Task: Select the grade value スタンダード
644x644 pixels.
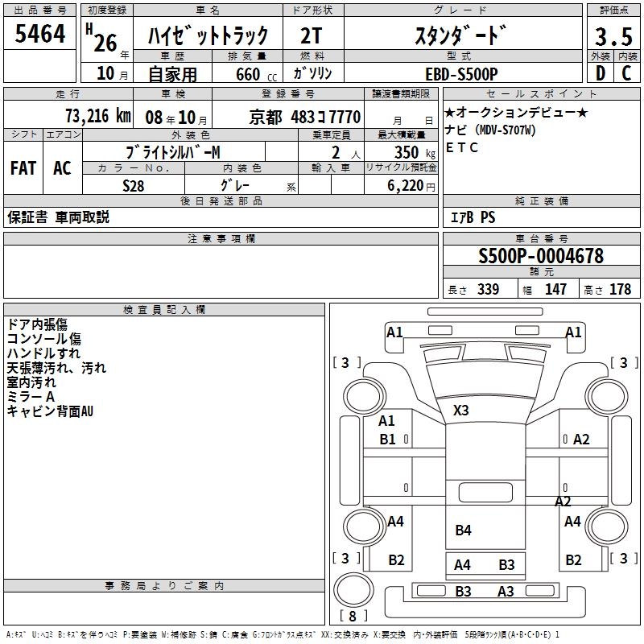Action: (460, 35)
